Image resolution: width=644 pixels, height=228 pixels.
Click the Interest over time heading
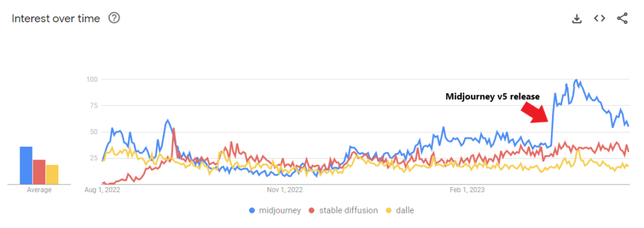tap(56, 18)
